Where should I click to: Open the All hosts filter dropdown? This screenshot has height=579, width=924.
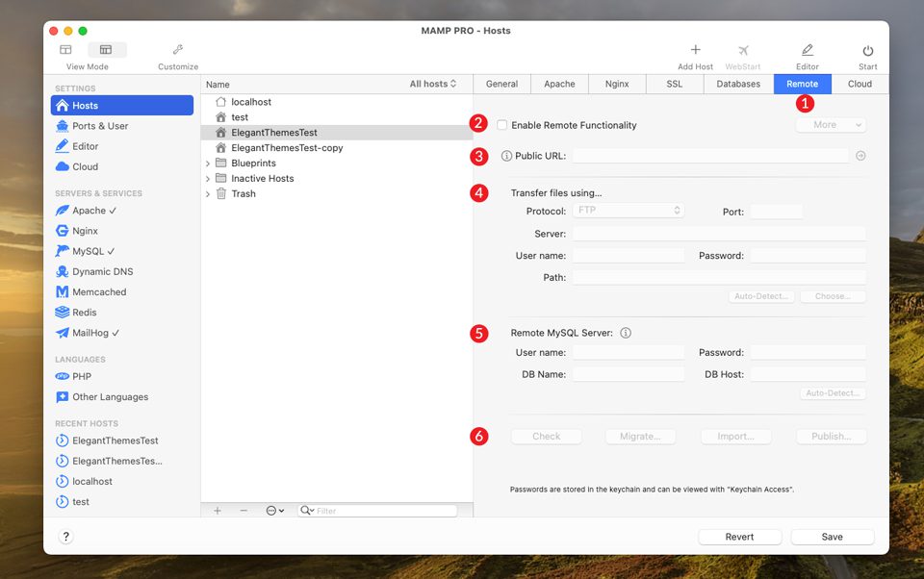pyautogui.click(x=434, y=84)
